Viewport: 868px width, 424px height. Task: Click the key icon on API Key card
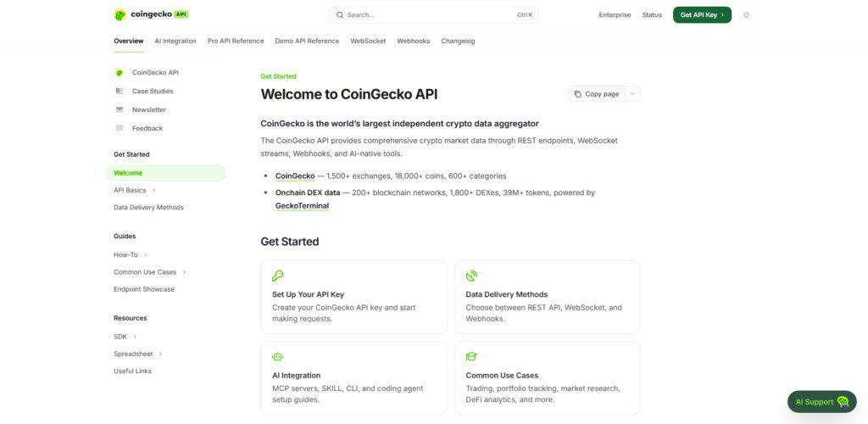[277, 276]
